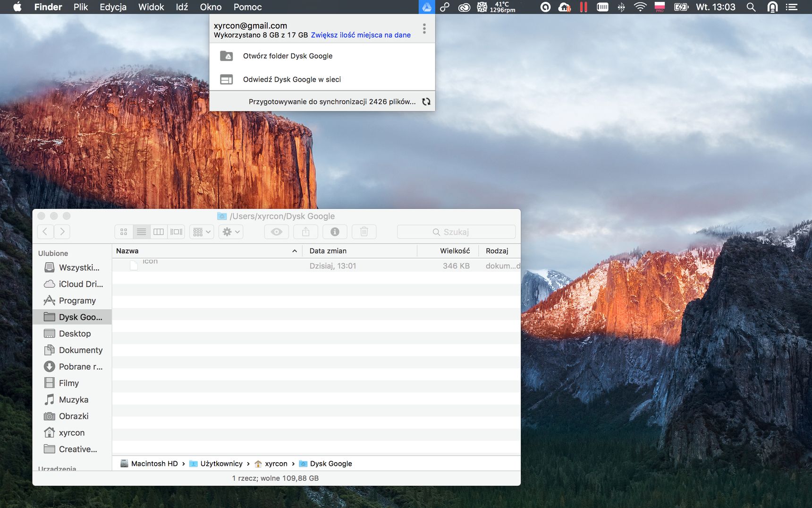Click the Quick Look eye button

tap(277, 232)
